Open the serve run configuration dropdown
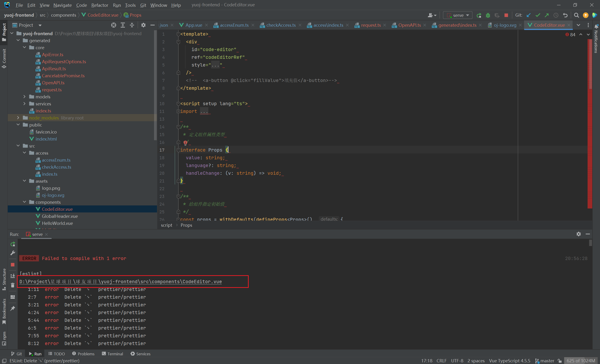Image resolution: width=600 pixels, height=364 pixels. point(457,15)
